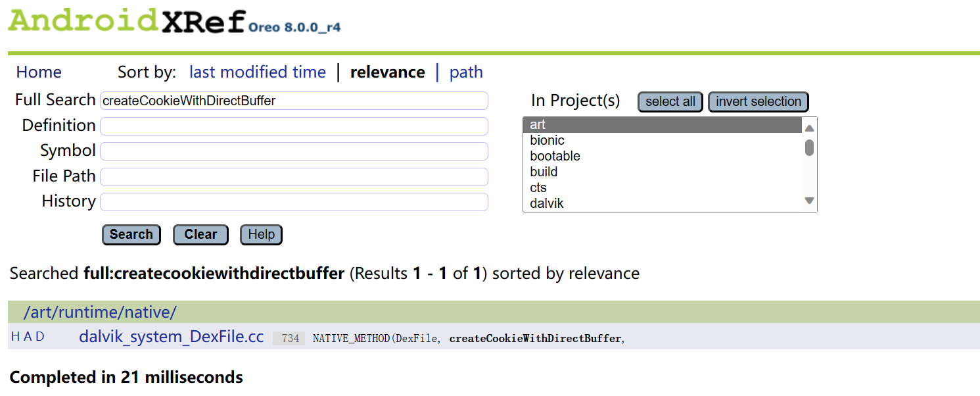Open the dalvik_system_DexFile.cc file link
This screenshot has width=980, height=396.
[172, 337]
